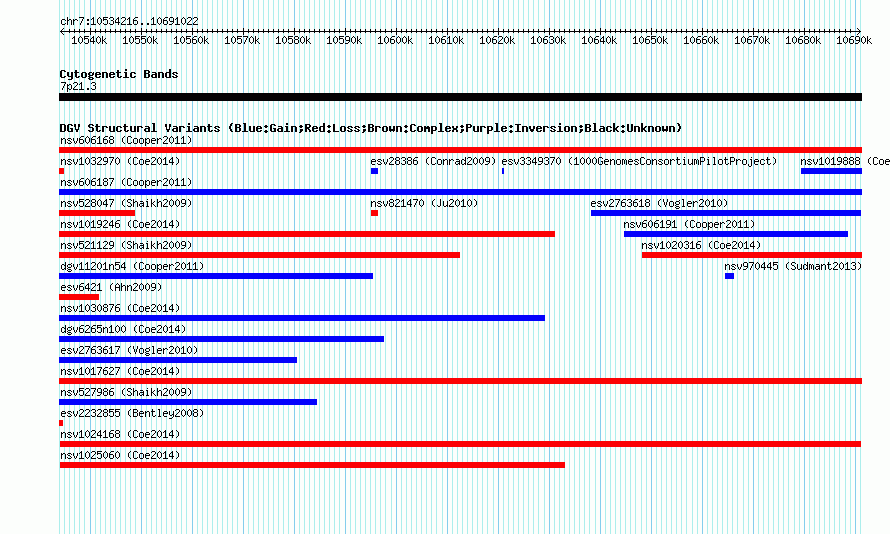Click the 10620k ruler tick label
Screen dimensions: 890x534
497,40
